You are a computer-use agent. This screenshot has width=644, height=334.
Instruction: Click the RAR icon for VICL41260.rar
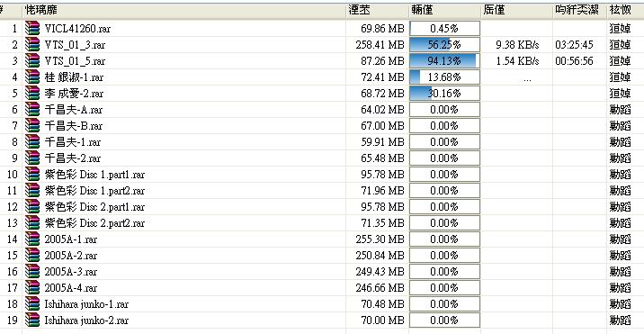click(x=32, y=29)
